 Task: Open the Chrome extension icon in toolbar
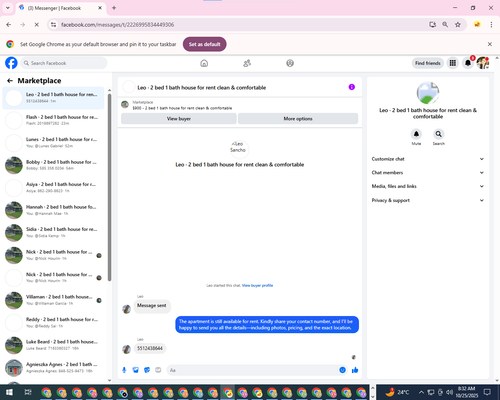coord(477,25)
